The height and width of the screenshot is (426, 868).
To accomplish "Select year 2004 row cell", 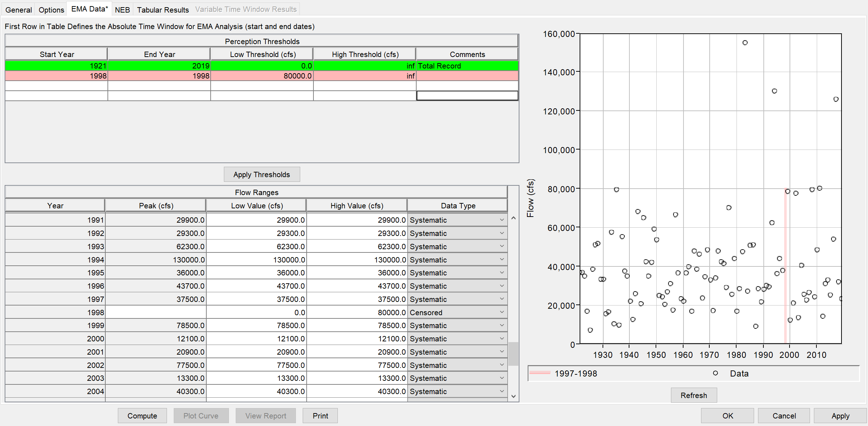I will (55, 391).
